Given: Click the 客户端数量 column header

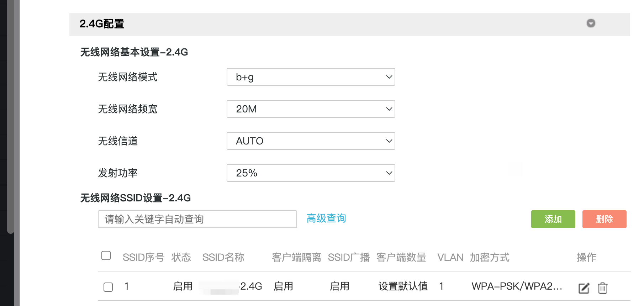Looking at the screenshot, I should click(x=401, y=257).
